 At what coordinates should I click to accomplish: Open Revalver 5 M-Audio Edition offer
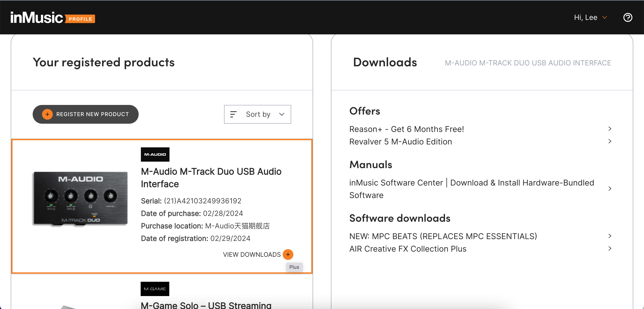(x=400, y=142)
